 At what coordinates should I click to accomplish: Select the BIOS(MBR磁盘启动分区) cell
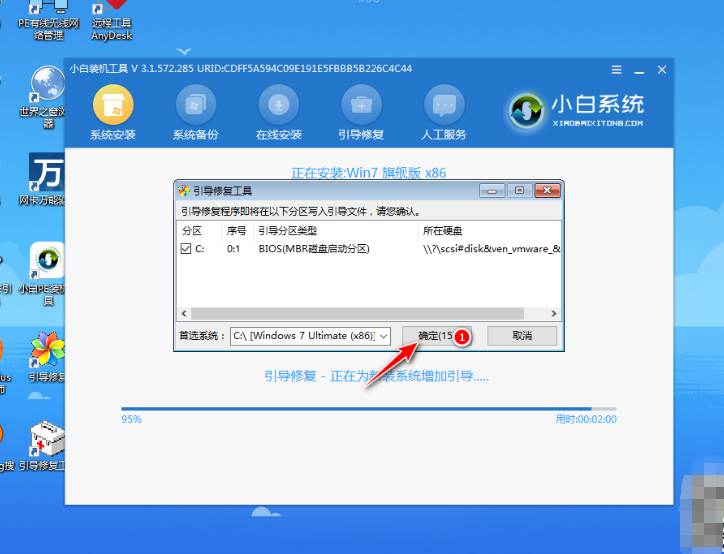pos(314,249)
